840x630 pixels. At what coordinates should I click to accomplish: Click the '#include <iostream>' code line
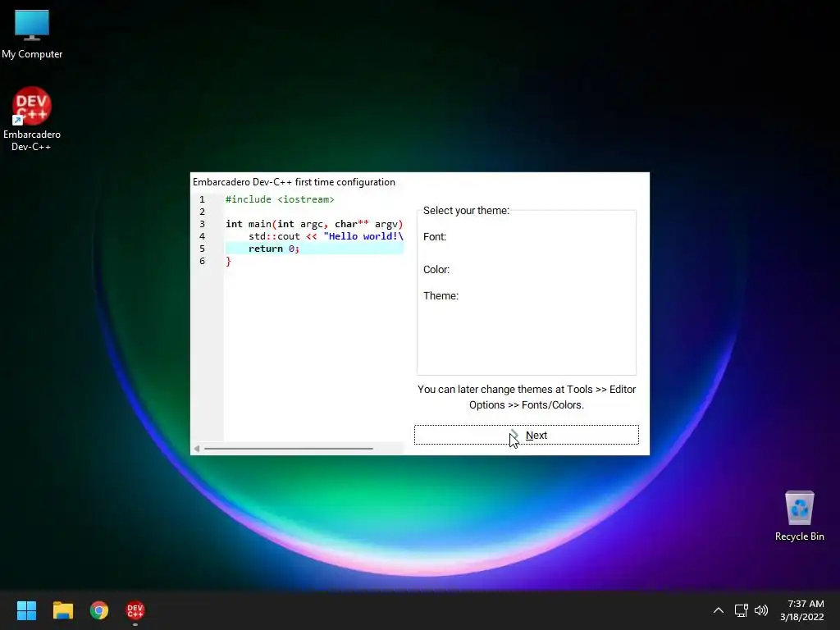click(x=280, y=199)
